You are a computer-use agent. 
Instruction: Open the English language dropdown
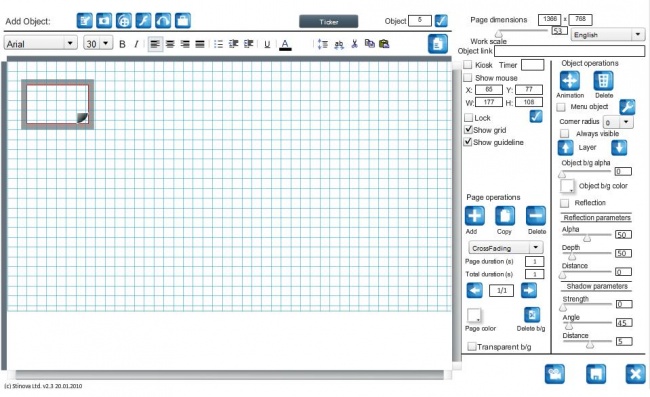(x=608, y=35)
